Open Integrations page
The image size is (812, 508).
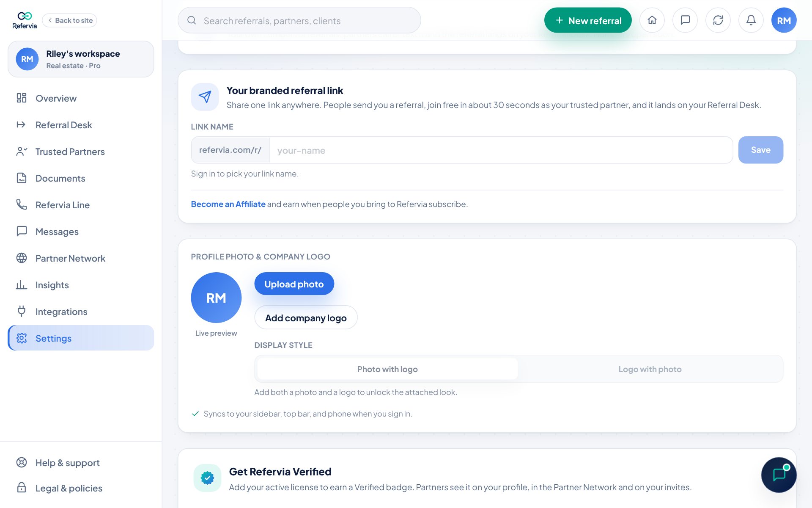pos(81,312)
